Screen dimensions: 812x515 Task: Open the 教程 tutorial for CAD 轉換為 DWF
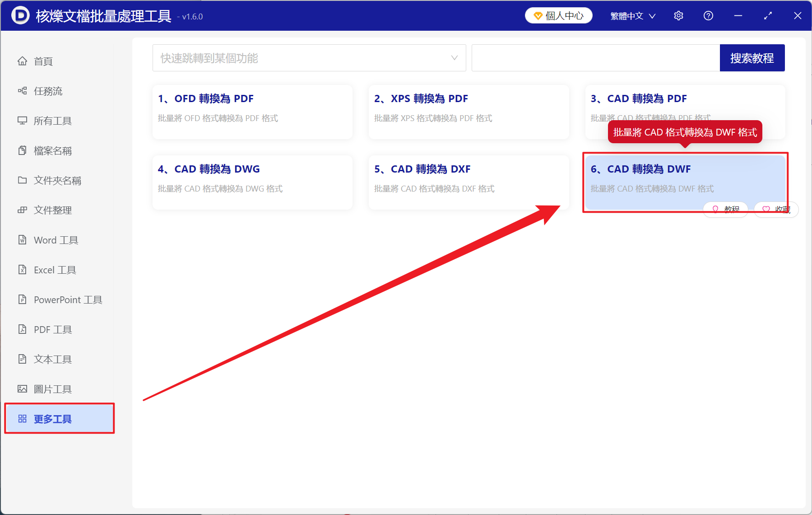pos(725,209)
